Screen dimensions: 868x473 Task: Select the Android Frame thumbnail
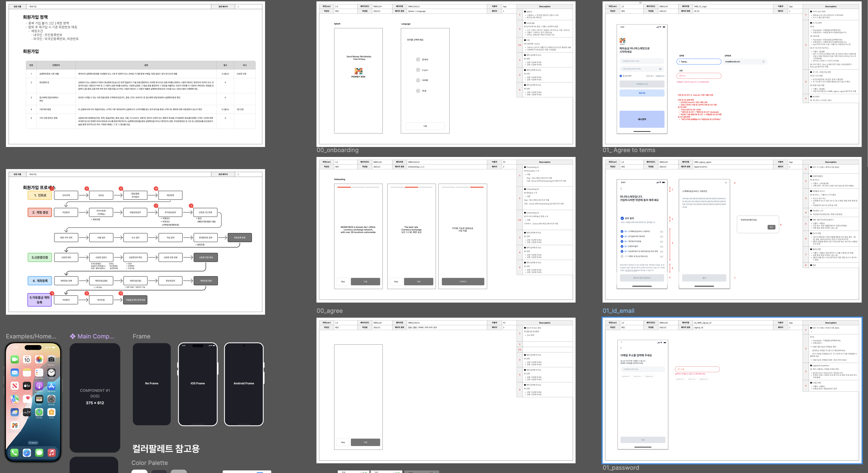[244, 384]
